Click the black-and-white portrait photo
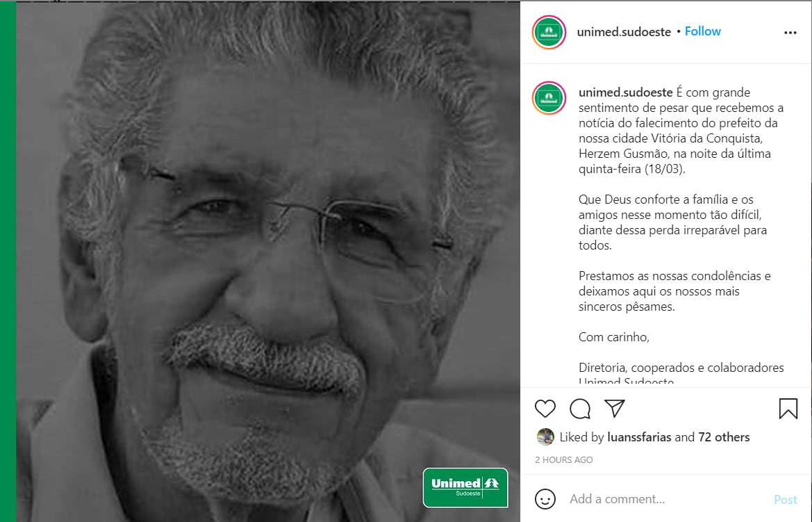812x522 pixels. click(268, 261)
